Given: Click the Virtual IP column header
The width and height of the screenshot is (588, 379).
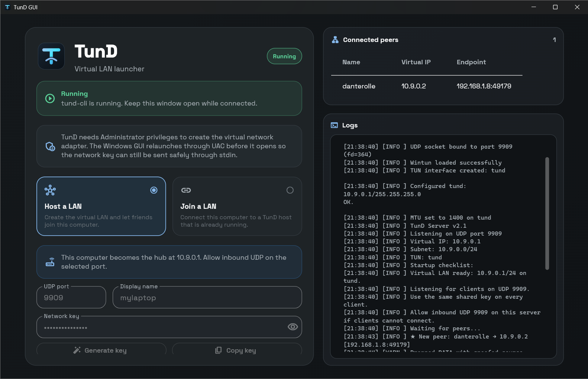Looking at the screenshot, I should 416,62.
